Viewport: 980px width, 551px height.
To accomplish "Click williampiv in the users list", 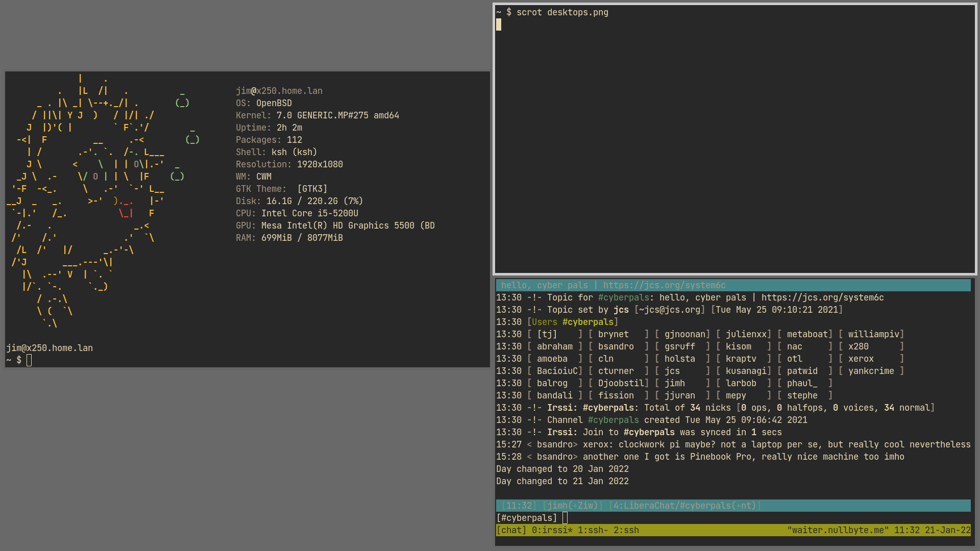I will pos(873,334).
